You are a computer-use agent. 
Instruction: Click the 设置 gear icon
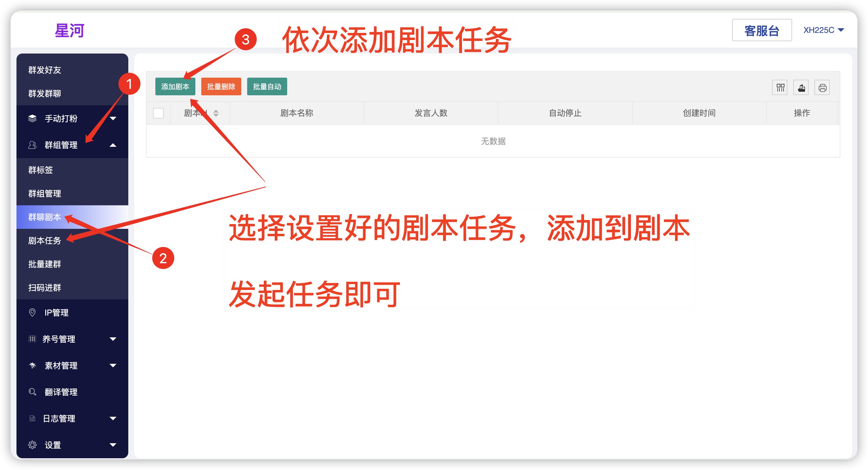click(x=32, y=445)
